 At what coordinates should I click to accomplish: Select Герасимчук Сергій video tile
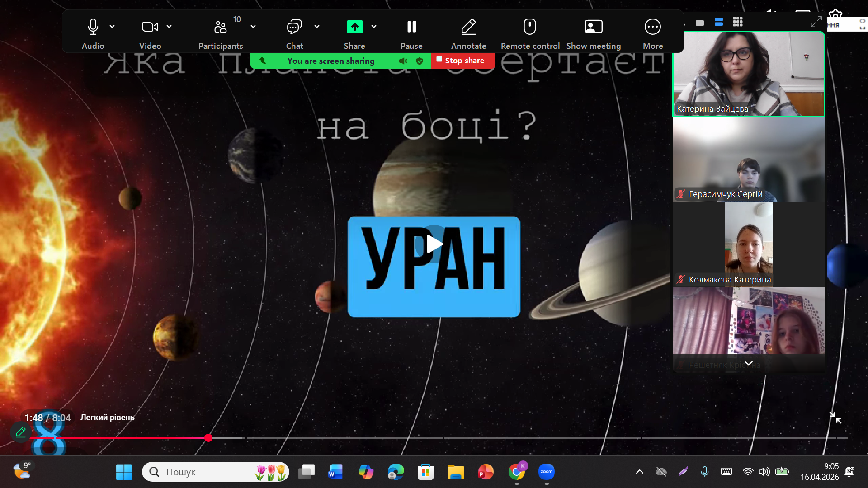click(x=749, y=160)
